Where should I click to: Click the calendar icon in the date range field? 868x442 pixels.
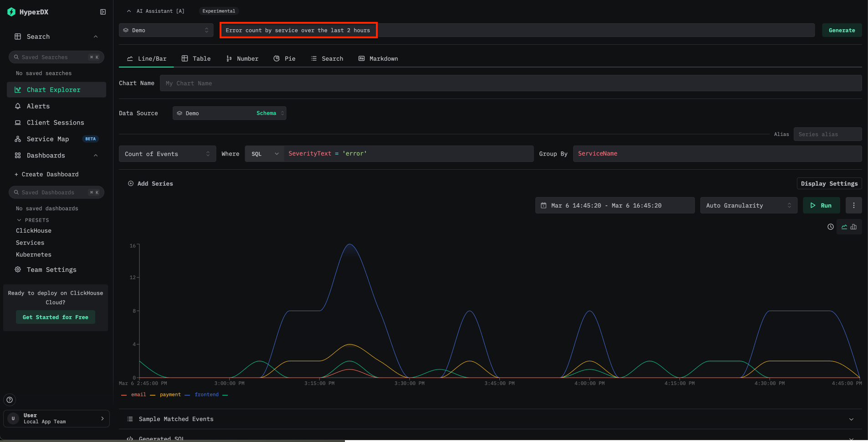coord(543,206)
